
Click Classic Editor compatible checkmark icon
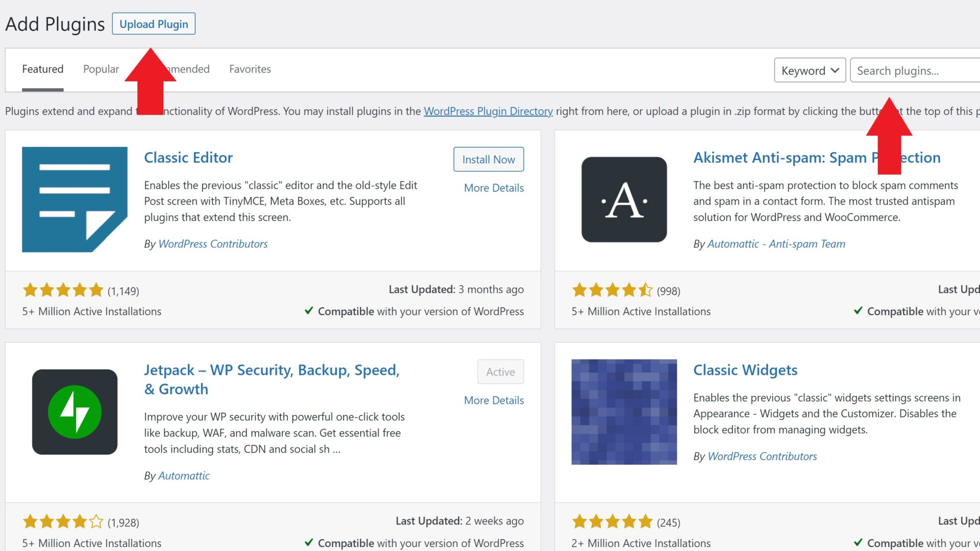click(x=309, y=311)
